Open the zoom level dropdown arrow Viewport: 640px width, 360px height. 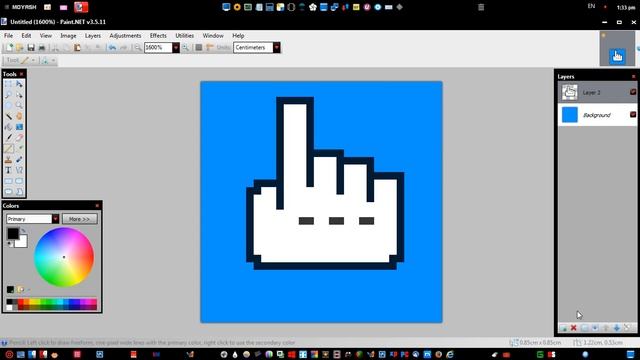point(176,47)
